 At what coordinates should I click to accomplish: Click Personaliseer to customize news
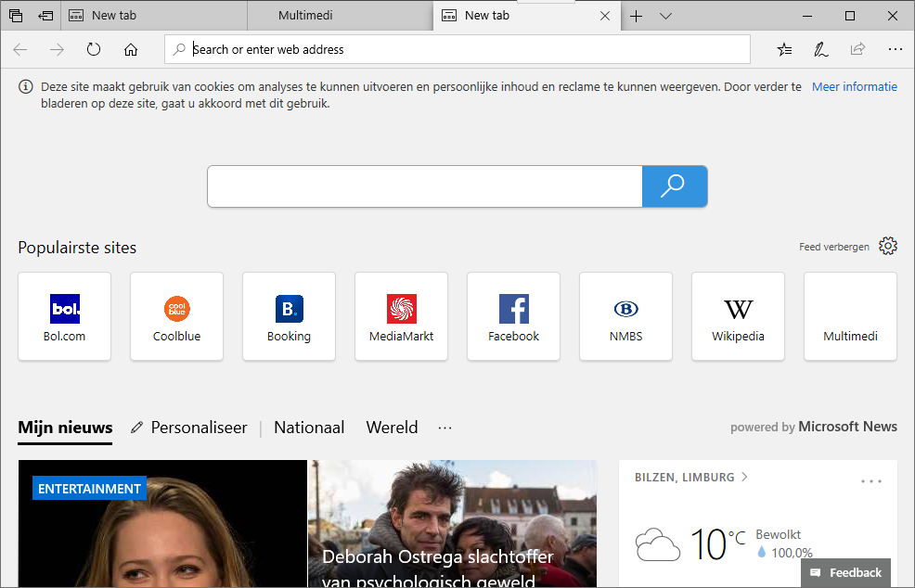189,428
